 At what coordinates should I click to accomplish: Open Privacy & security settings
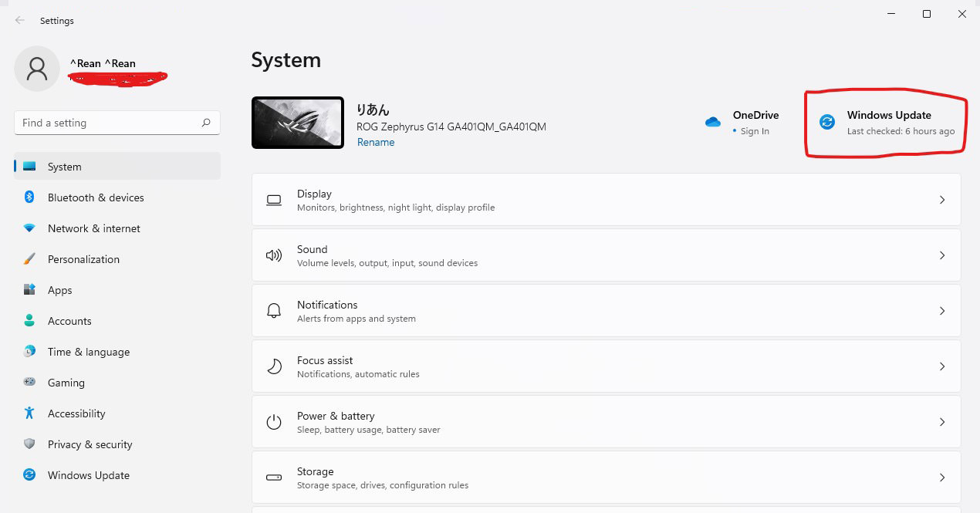point(117,444)
